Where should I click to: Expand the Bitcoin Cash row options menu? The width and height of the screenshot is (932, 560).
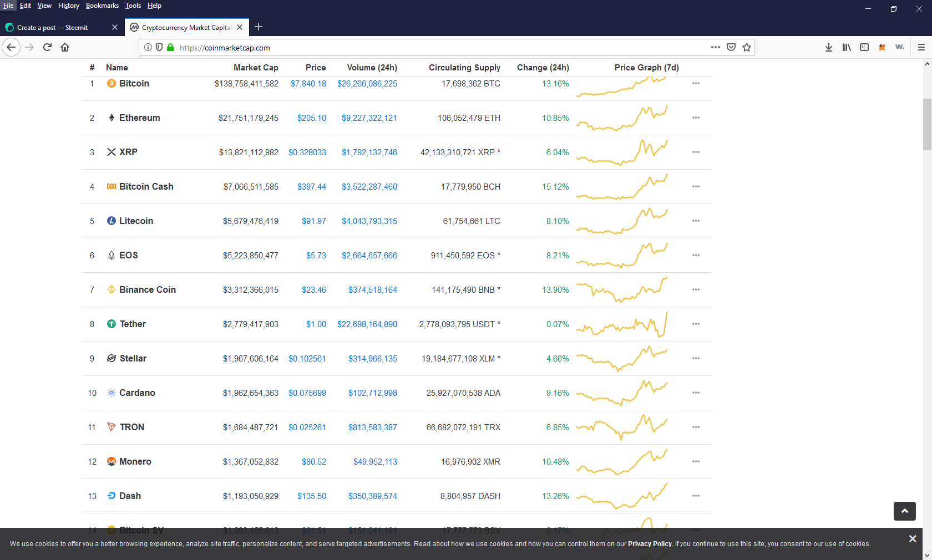click(x=696, y=186)
